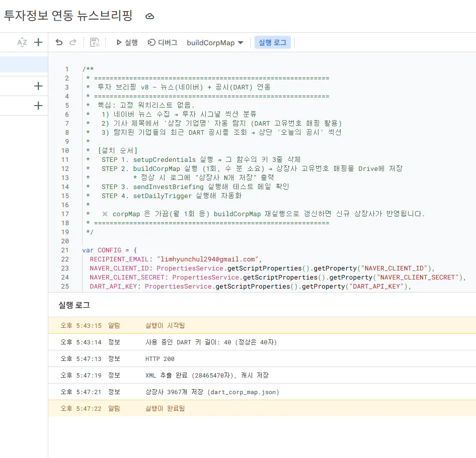Screen dimensions: 476x458
Task: Run the script with 실행 button
Action: click(127, 42)
